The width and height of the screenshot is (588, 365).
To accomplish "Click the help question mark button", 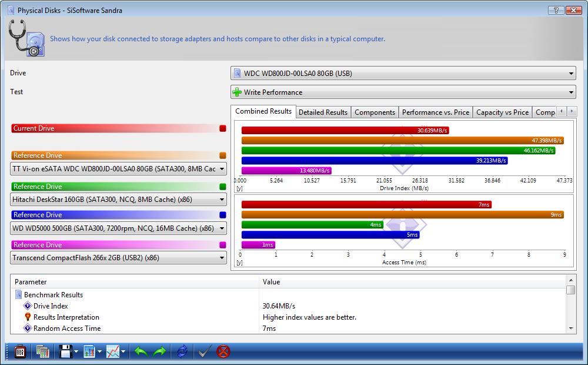I will coord(556,10).
